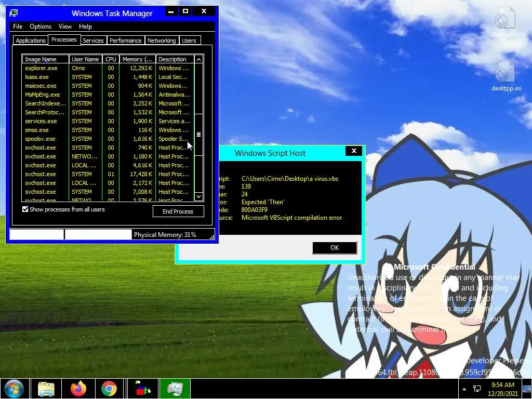
Task: Click error code 800A03F9 text
Action: (254, 210)
